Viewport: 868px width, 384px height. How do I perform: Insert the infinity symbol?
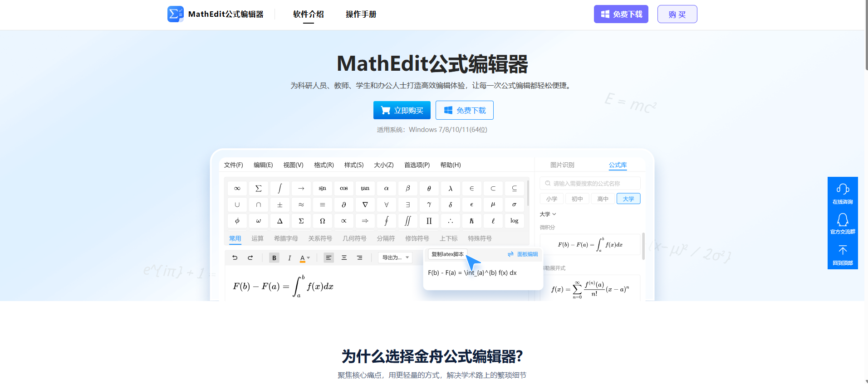tap(237, 188)
